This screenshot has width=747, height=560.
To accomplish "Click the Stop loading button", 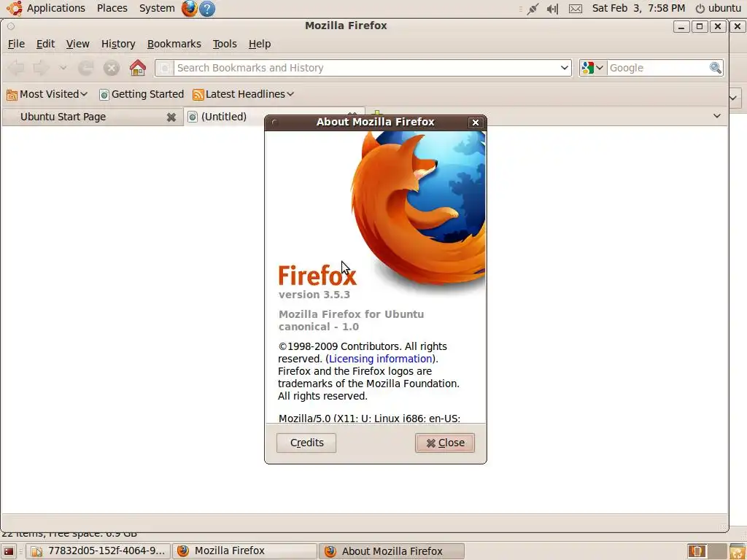I will [x=112, y=68].
